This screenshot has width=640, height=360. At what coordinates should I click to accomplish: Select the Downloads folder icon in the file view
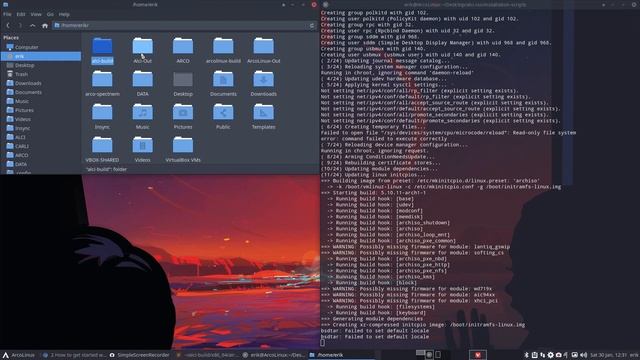click(x=264, y=79)
